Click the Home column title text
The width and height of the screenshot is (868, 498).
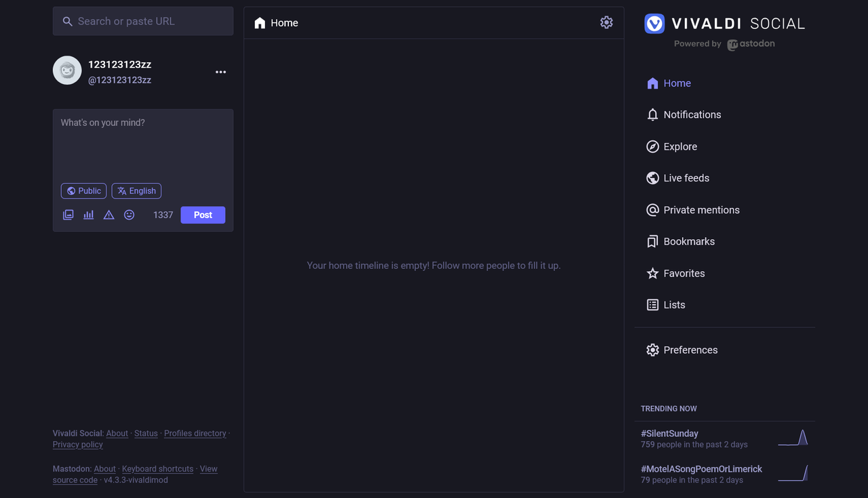tap(284, 23)
